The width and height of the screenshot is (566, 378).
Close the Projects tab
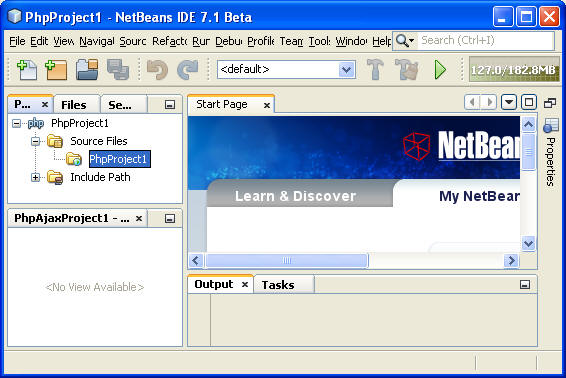click(45, 105)
